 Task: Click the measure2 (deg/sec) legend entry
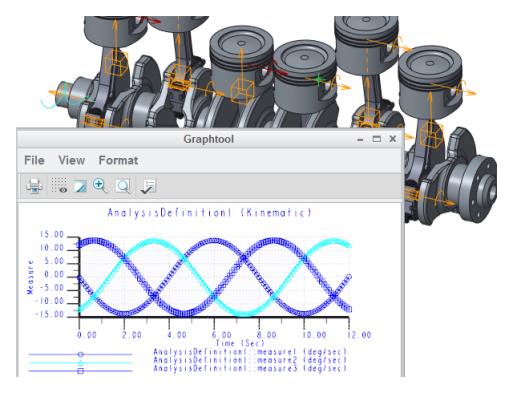click(x=250, y=360)
